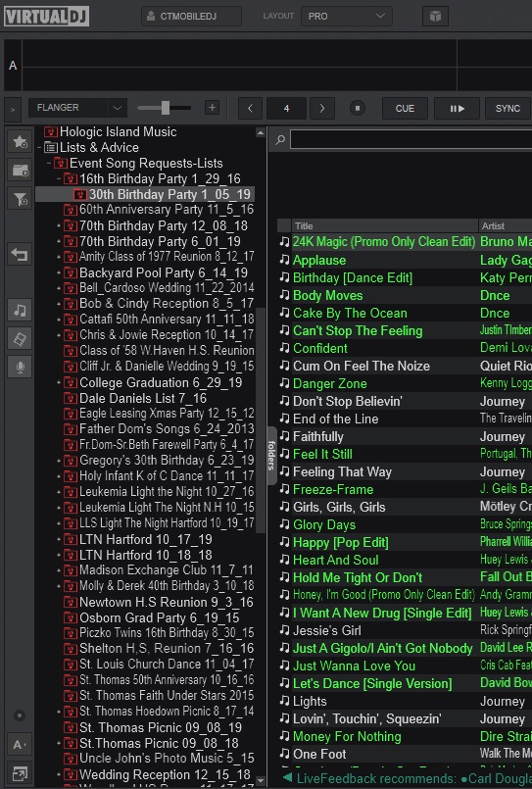Click the music note icon beside Applause
The image size is (532, 789).
coord(284,260)
